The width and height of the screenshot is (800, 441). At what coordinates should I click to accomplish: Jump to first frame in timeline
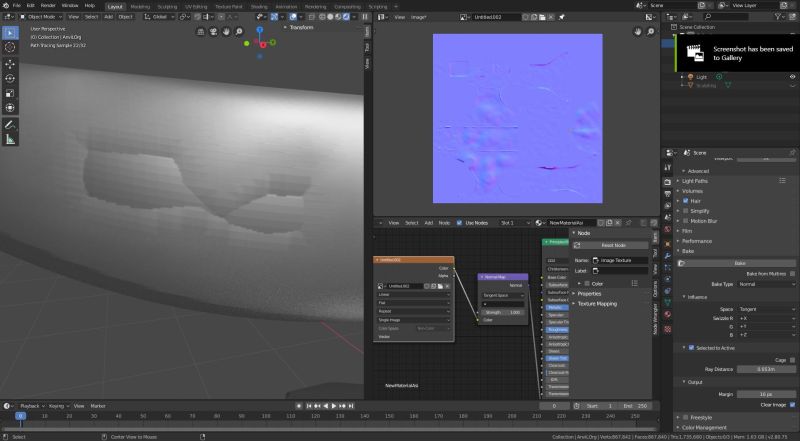309,406
